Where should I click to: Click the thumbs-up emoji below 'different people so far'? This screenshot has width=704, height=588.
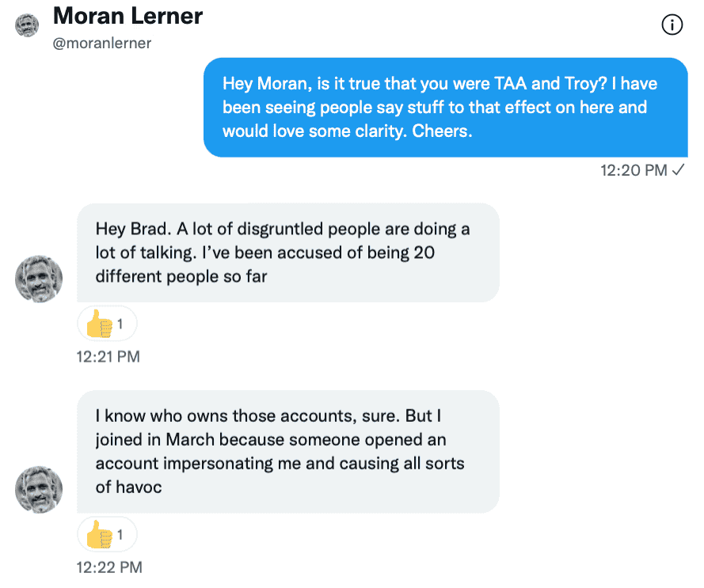click(x=99, y=324)
